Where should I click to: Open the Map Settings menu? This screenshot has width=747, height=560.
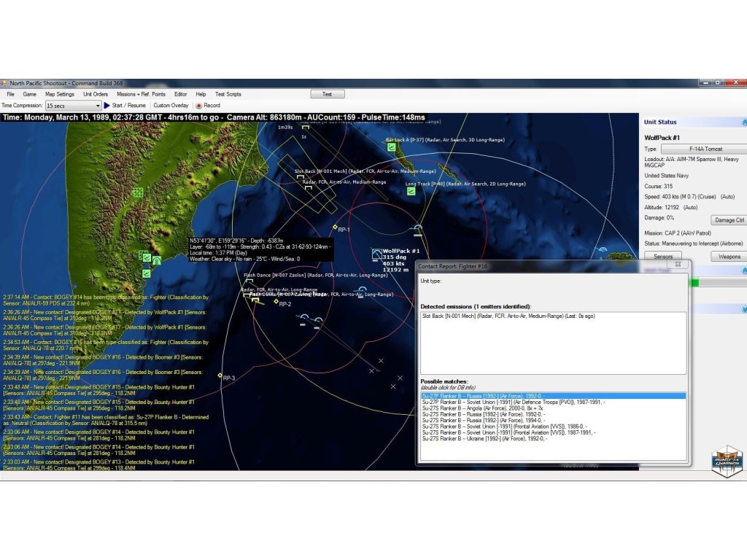pos(60,94)
